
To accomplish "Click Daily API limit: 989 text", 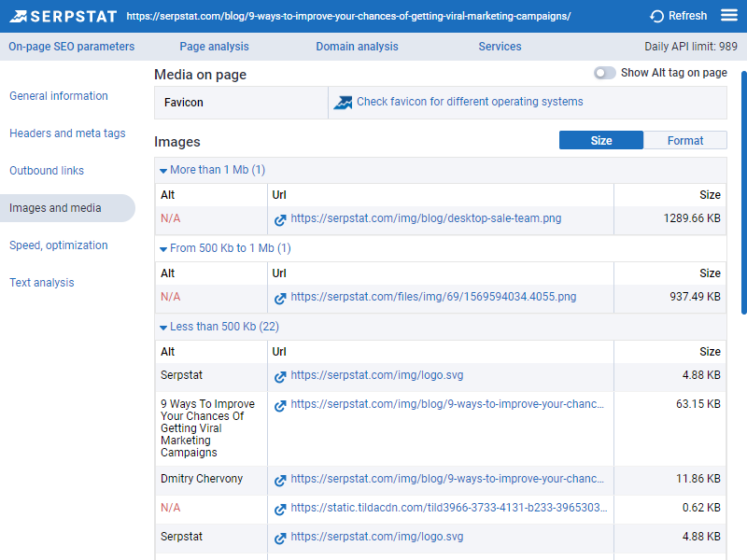I will (691, 47).
